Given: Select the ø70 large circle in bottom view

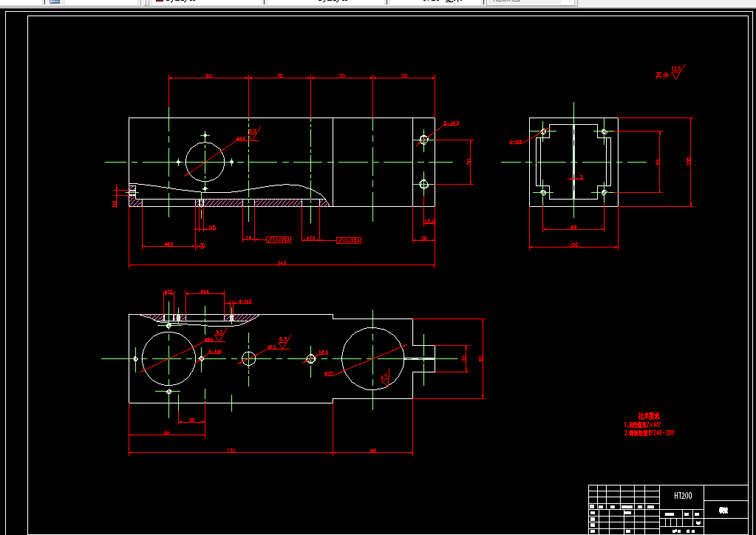Looking at the screenshot, I should click(x=372, y=358).
